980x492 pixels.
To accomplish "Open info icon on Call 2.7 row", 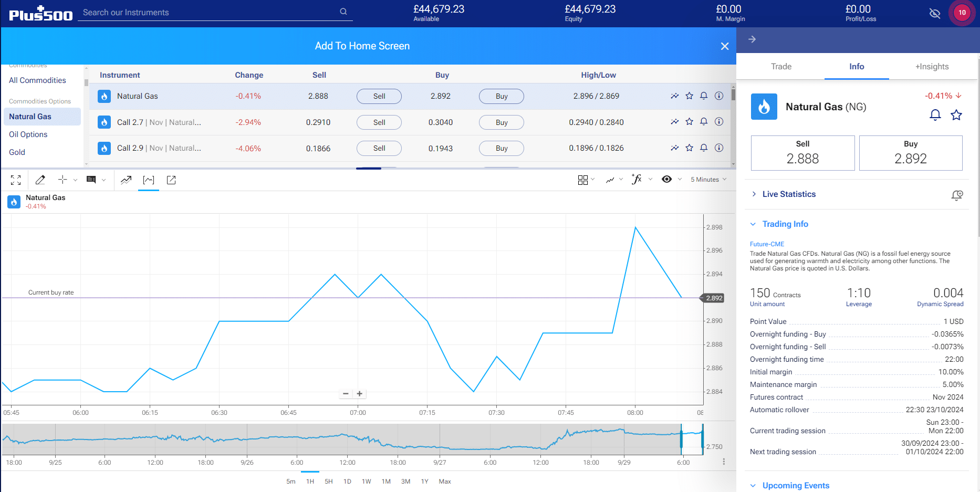I will (719, 122).
